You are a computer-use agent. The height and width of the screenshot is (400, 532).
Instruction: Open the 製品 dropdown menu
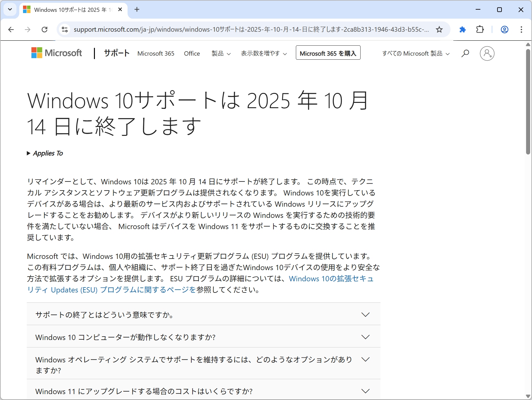pos(221,53)
